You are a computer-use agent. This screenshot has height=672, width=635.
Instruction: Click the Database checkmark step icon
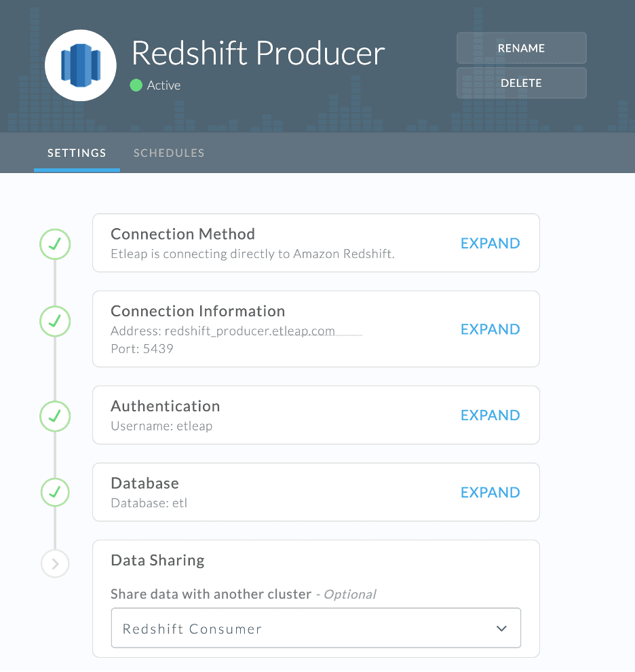point(55,492)
